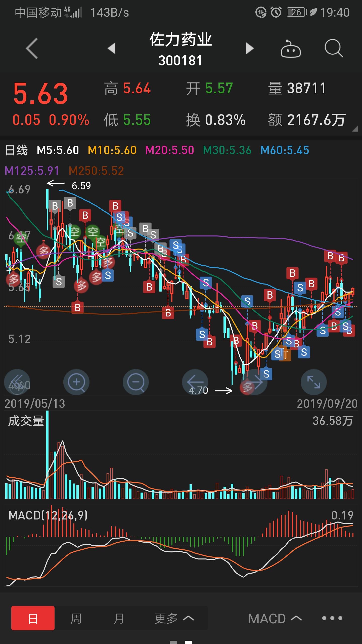Open the robot assistant icon

point(291,49)
